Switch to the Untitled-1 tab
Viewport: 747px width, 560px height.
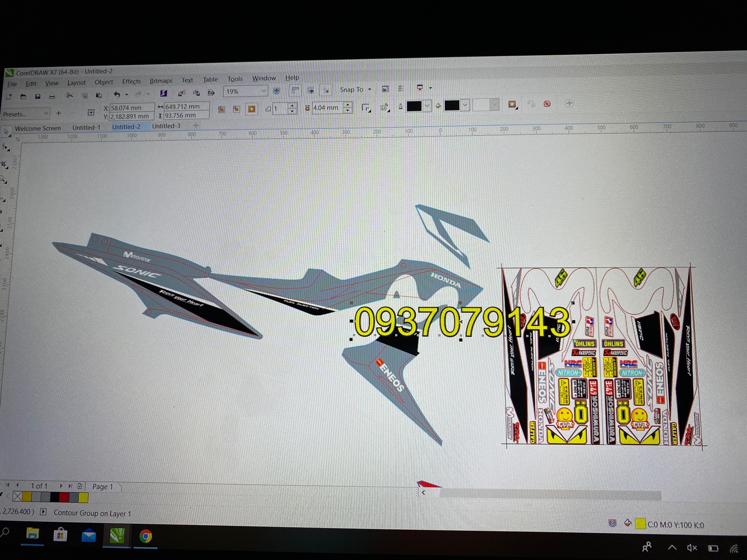pyautogui.click(x=86, y=127)
